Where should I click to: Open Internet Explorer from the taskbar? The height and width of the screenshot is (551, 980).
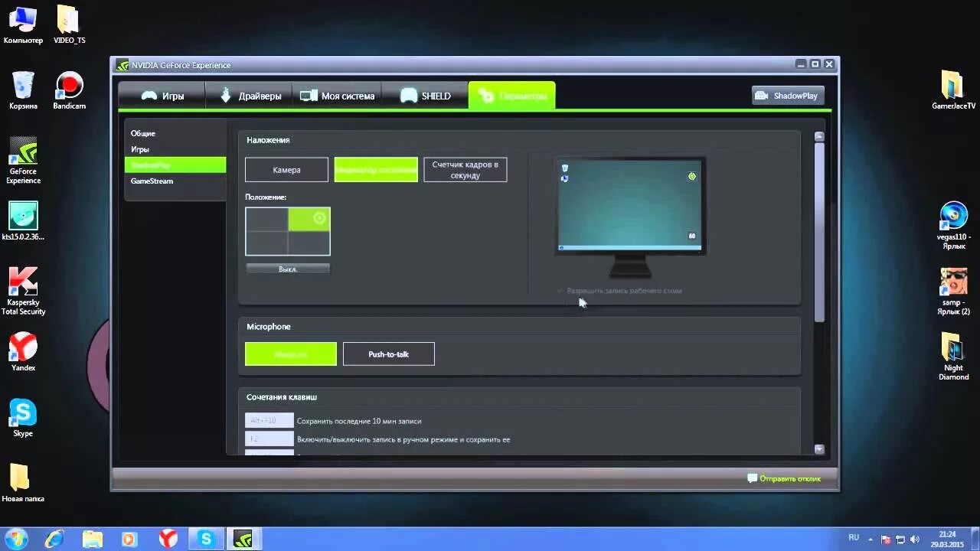[x=54, y=539]
